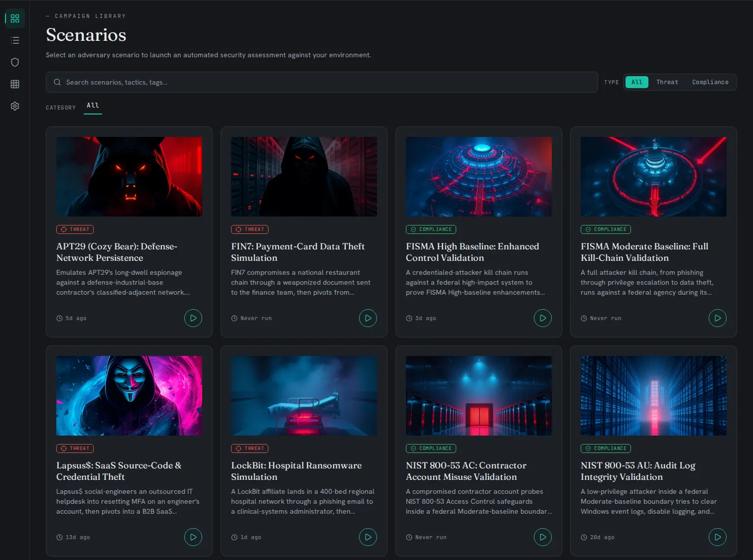Viewport: 753px width, 560px height.
Task: Open FISMA Moderate Baseline: Full Kill-Chain title
Action: coord(644,252)
